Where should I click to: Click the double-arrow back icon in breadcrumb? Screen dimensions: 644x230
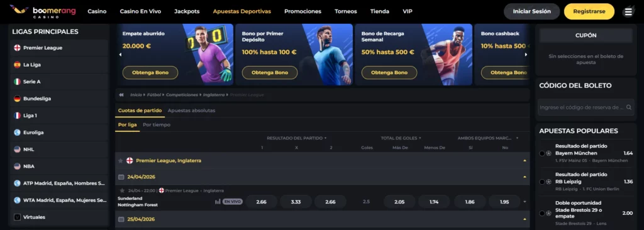(x=121, y=95)
